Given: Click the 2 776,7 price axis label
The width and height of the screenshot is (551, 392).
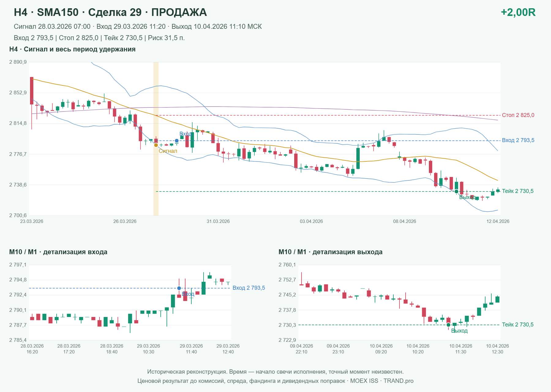Looking at the screenshot, I should tap(18, 154).
